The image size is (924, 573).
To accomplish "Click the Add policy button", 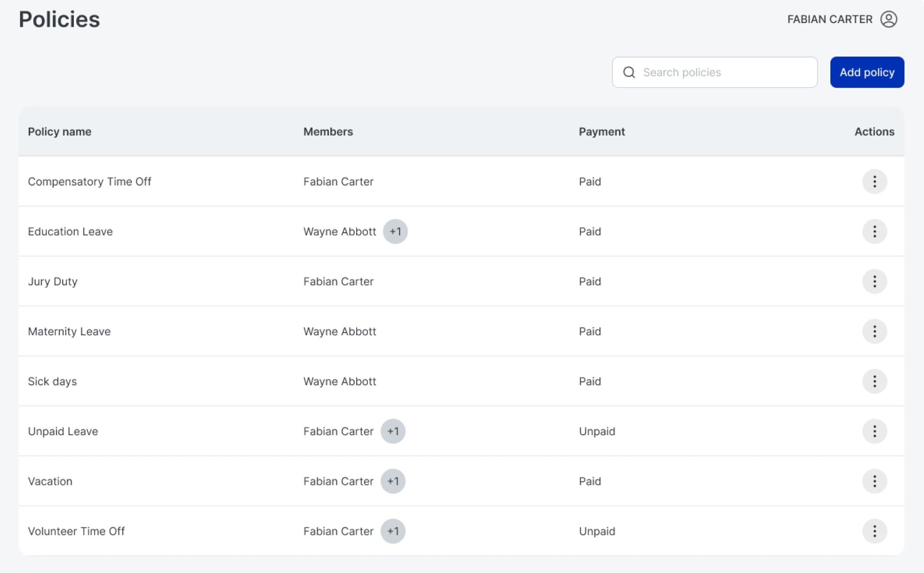I will pos(867,72).
